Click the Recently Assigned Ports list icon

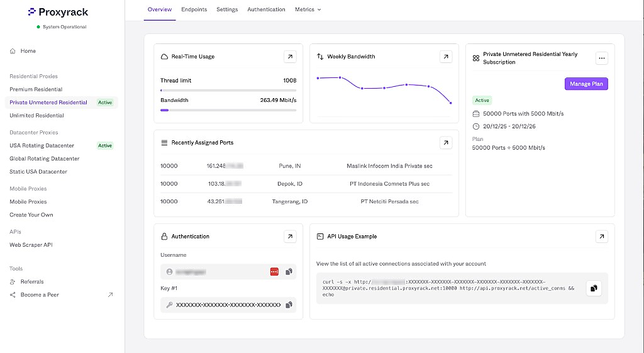[x=164, y=143]
